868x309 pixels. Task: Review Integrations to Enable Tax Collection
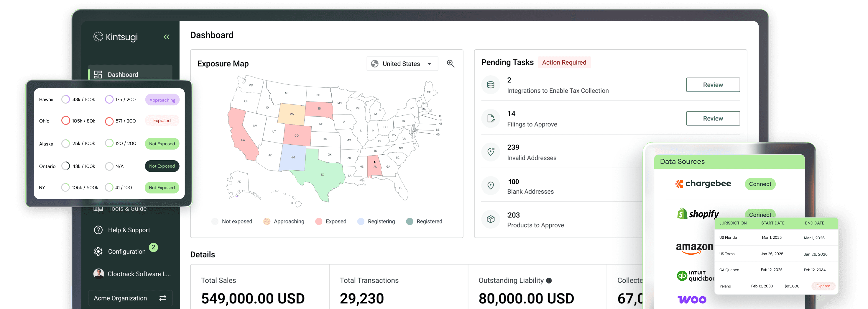click(713, 85)
